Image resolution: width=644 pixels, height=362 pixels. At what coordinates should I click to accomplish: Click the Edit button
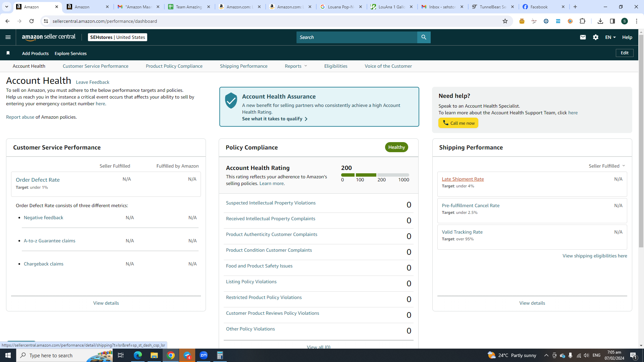click(625, 53)
